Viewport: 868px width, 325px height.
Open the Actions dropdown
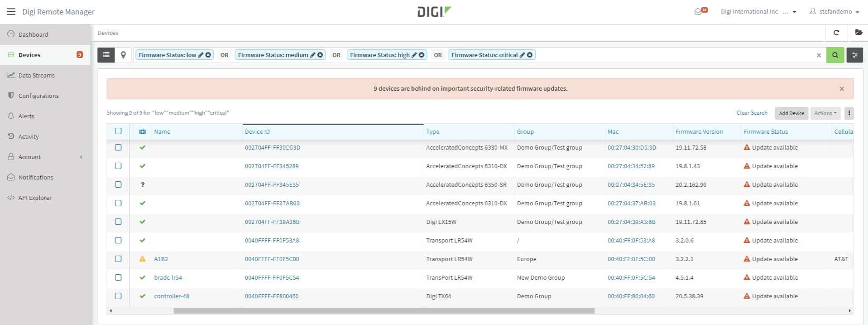(825, 113)
